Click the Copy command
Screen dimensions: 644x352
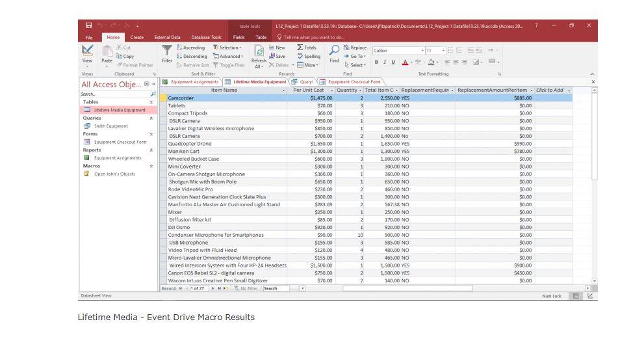pyautogui.click(x=125, y=57)
